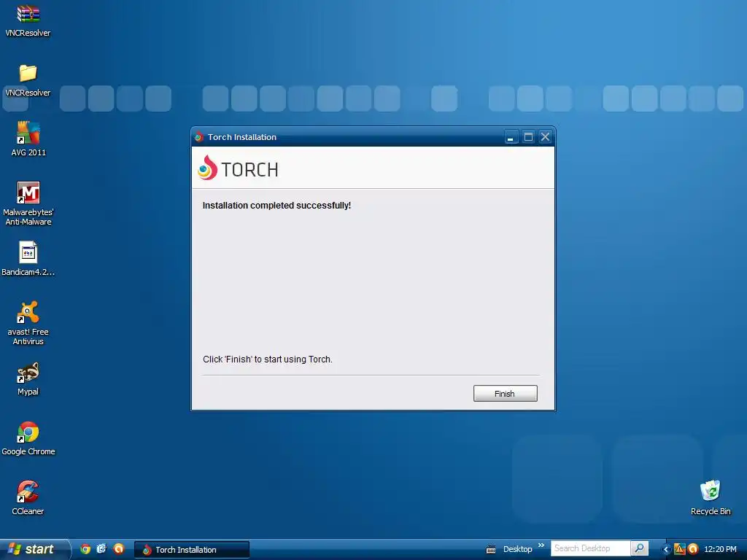Open the VNCResolver WinRAR archive icon
Image resolution: width=747 pixels, height=560 pixels.
point(28,20)
